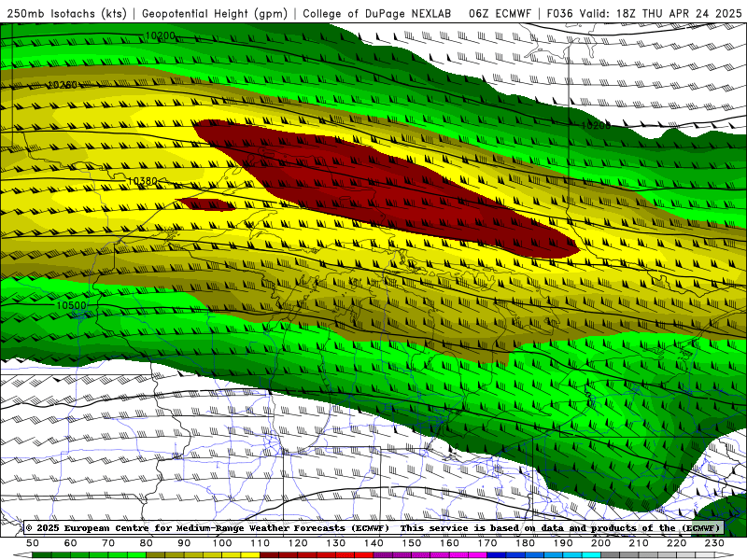Click legend value 90
The height and width of the screenshot is (560, 747).
(x=184, y=543)
